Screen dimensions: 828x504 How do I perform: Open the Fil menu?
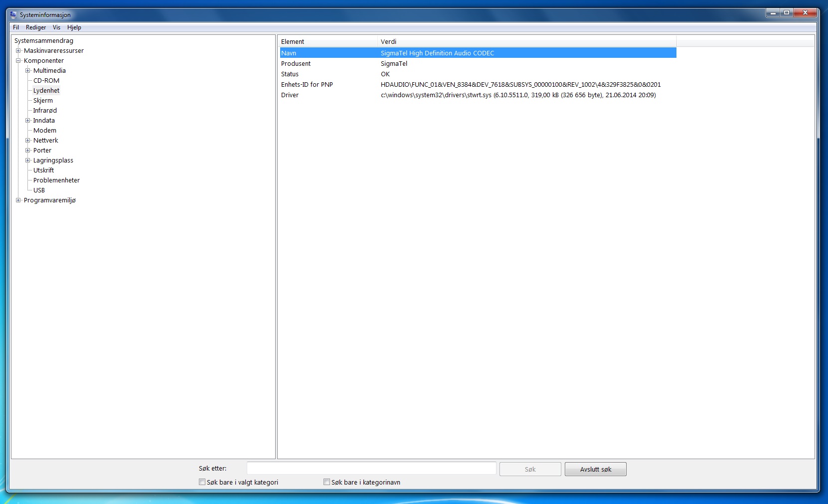pos(16,27)
